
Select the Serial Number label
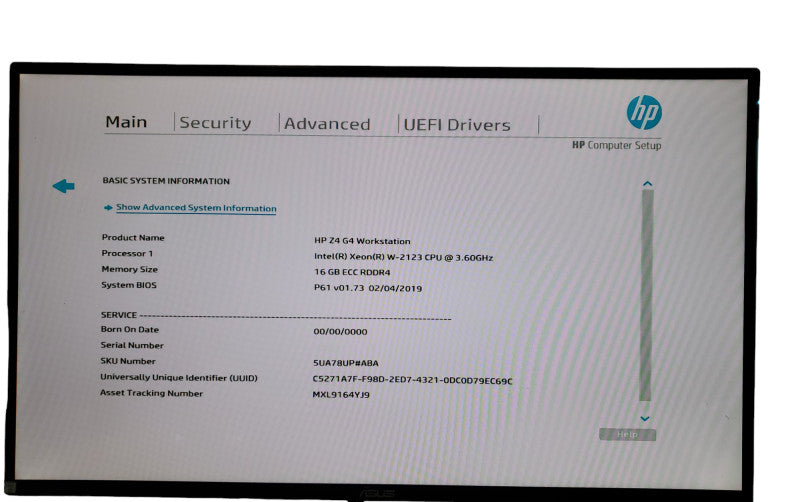132,345
